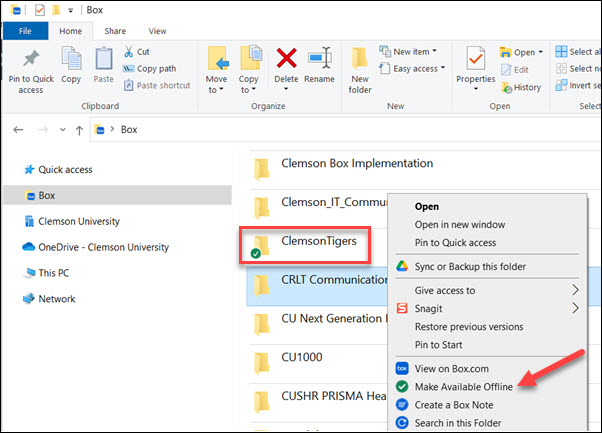Click Edit in the Open group

tap(515, 70)
